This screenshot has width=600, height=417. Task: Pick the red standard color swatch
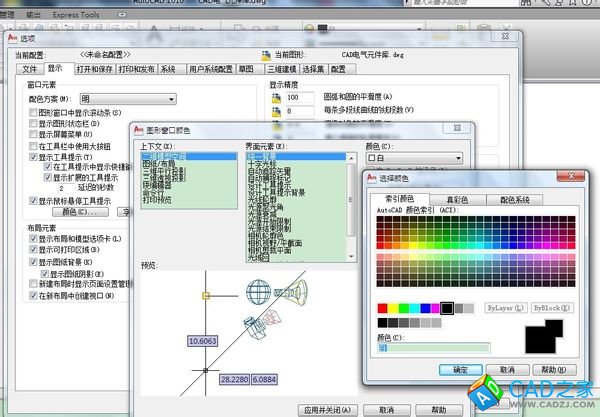point(382,307)
